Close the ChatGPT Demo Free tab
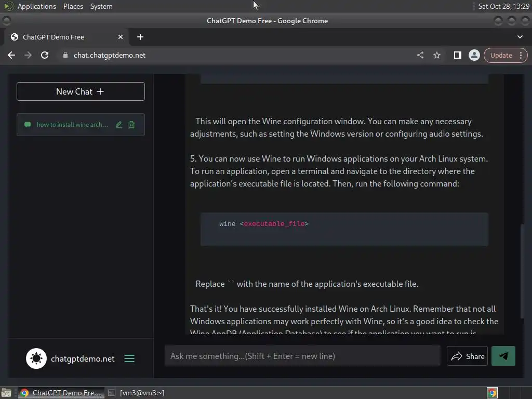Screen dimensions: 532x399 click(121, 37)
